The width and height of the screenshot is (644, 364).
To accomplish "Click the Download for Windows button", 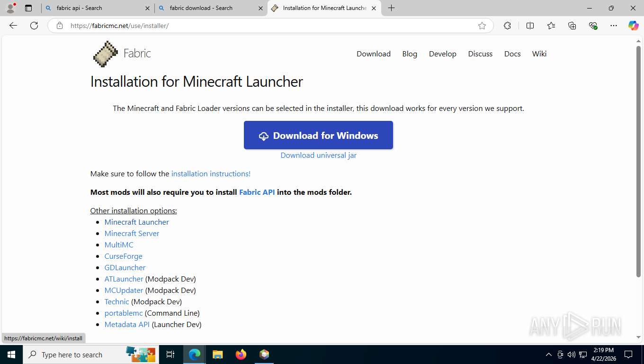I will pyautogui.click(x=318, y=135).
